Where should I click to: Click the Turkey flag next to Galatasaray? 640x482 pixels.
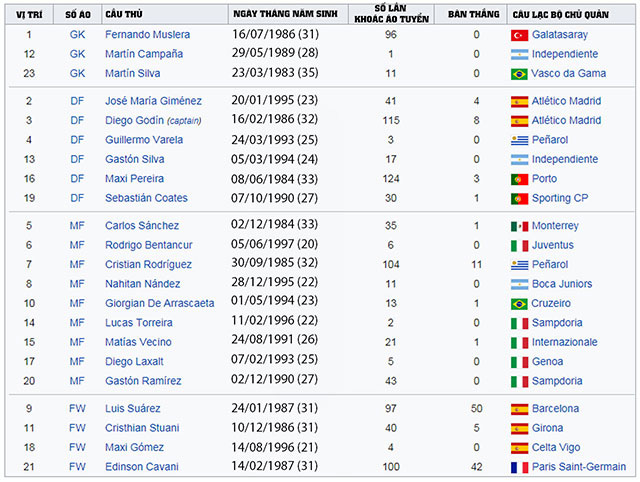click(519, 35)
